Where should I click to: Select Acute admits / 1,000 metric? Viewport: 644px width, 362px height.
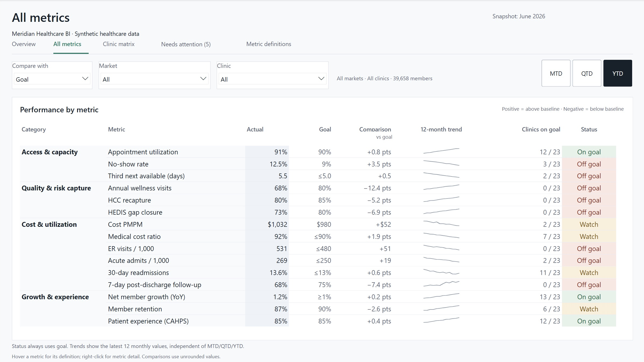tap(139, 261)
